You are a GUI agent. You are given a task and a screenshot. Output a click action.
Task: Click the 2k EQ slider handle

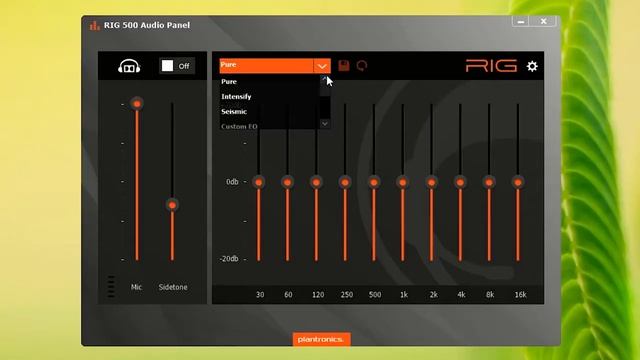431,182
